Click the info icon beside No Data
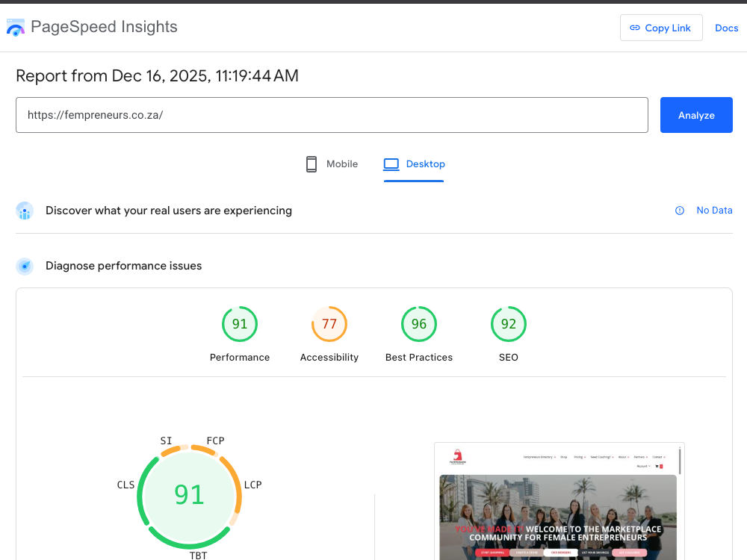Screen dimensions: 747x560 [679, 211]
